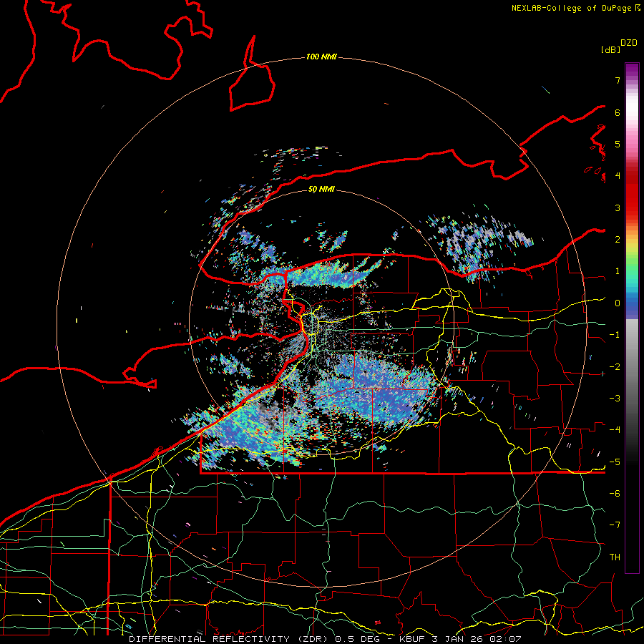Click the Differential Reflectivity caption at bottom

(x=325, y=639)
